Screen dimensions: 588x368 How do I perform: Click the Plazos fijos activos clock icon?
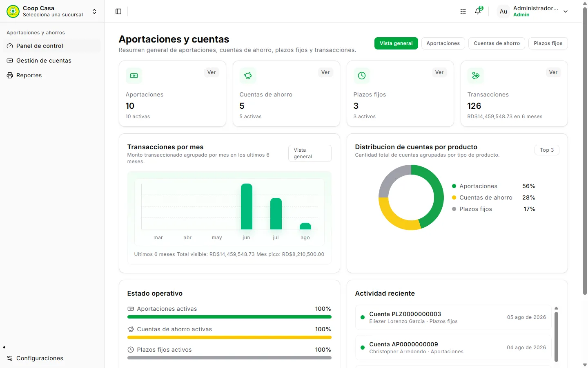[131, 350]
